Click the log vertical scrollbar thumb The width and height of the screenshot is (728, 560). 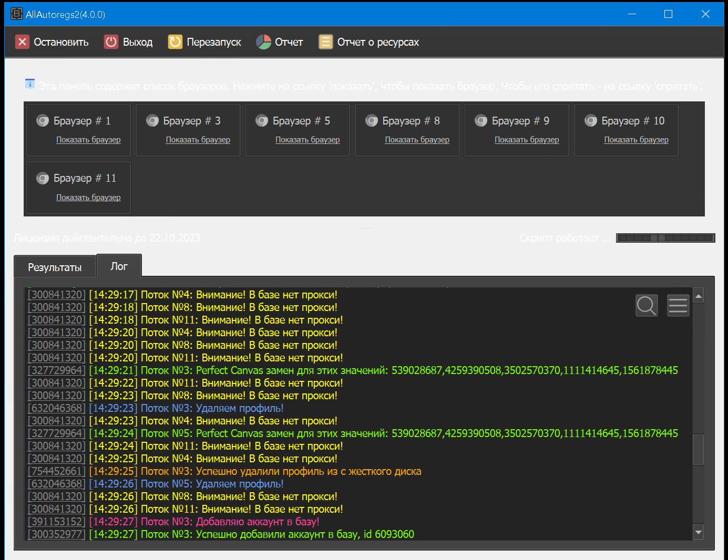[x=698, y=450]
